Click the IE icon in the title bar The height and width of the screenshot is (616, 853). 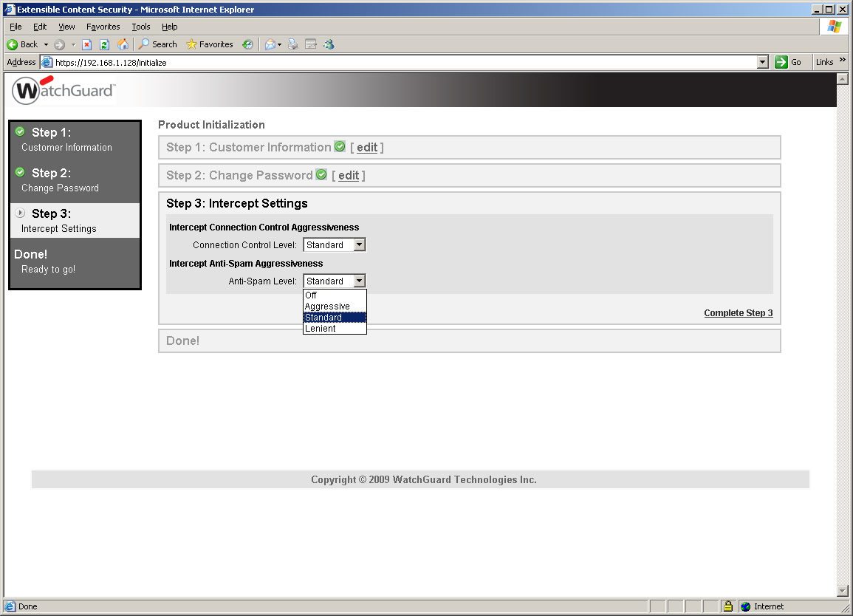10,10
